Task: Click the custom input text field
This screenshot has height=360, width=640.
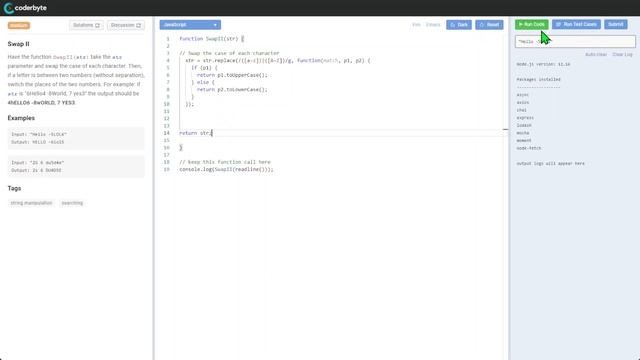Action: tap(575, 41)
